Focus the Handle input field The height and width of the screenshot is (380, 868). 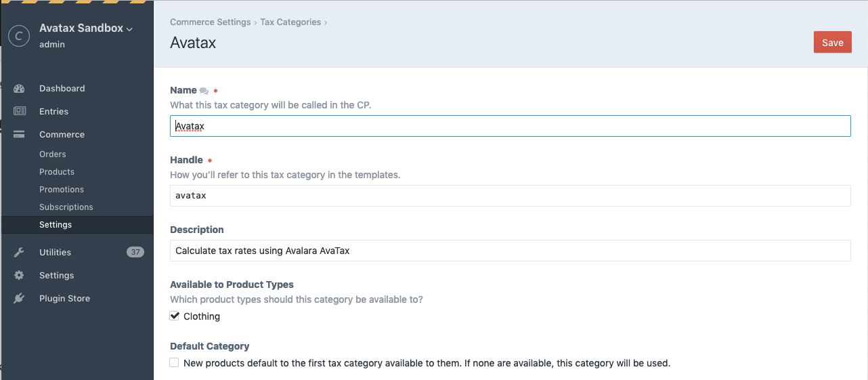pyautogui.click(x=510, y=196)
